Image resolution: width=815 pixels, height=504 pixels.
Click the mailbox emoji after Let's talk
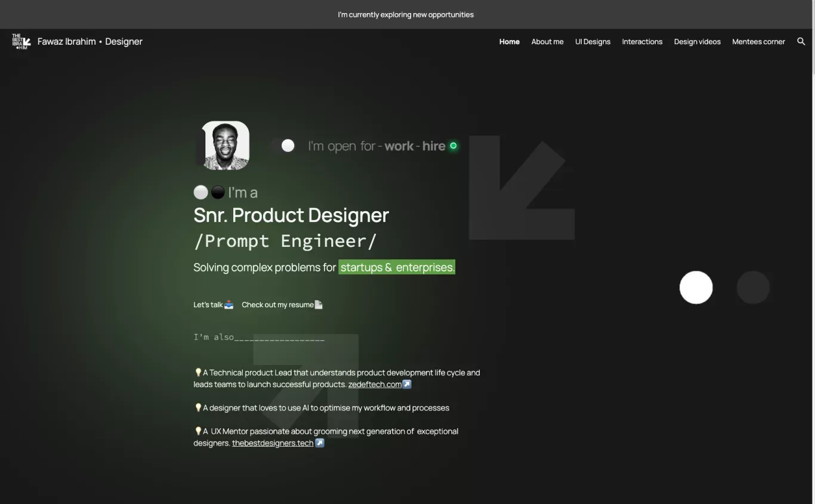point(229,304)
